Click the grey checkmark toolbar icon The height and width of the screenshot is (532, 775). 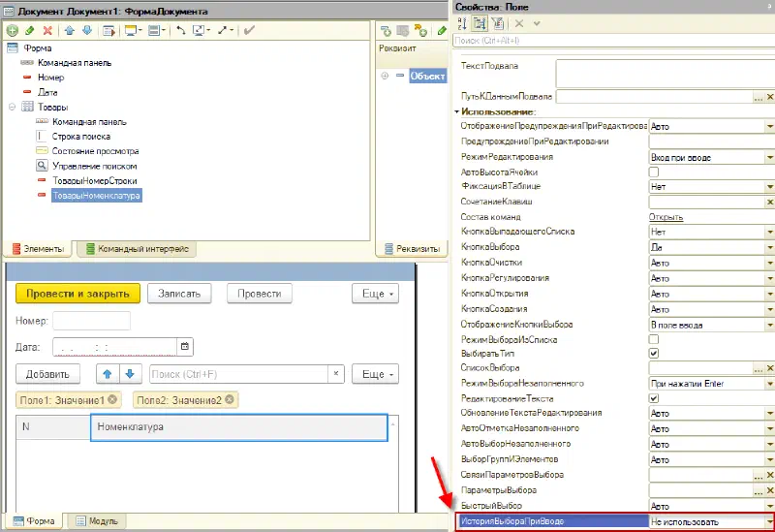249,31
